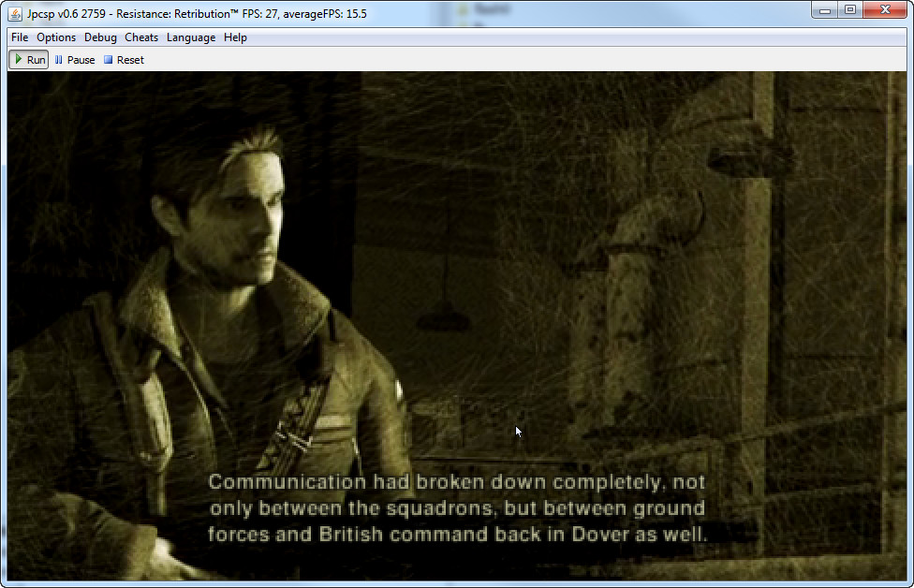Reset the emulator
The height and width of the screenshot is (588, 914).
pos(124,59)
